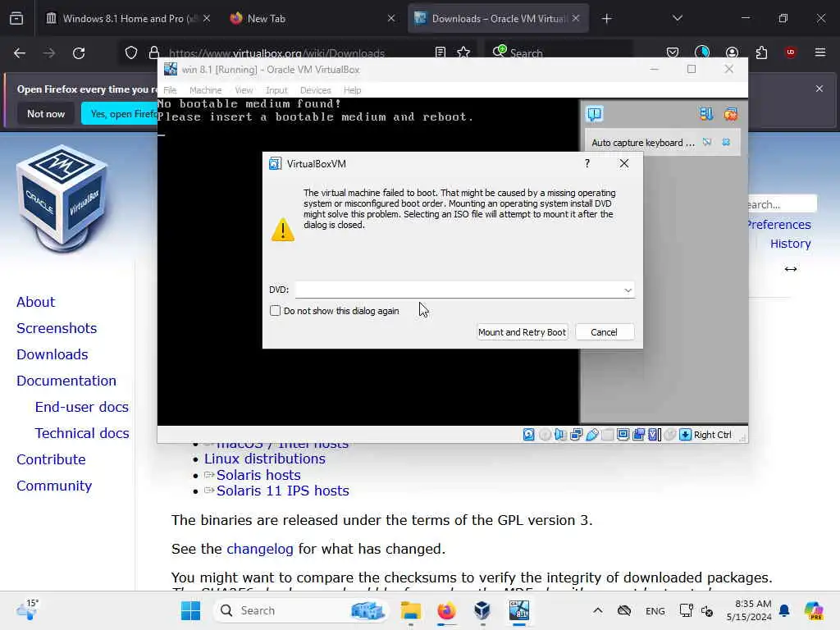The width and height of the screenshot is (840, 630).
Task: Click the VirtualBox cube logo on the website
Action: coord(62,199)
